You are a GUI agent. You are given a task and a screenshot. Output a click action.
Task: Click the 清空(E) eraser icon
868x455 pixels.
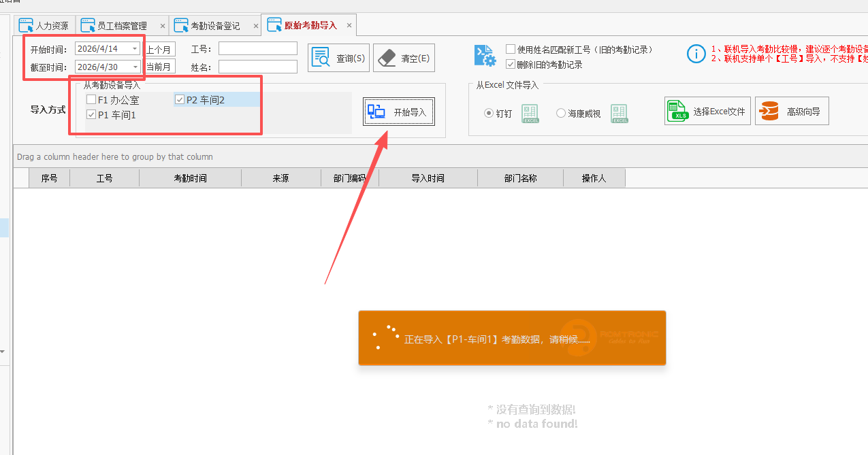pyautogui.click(x=386, y=57)
